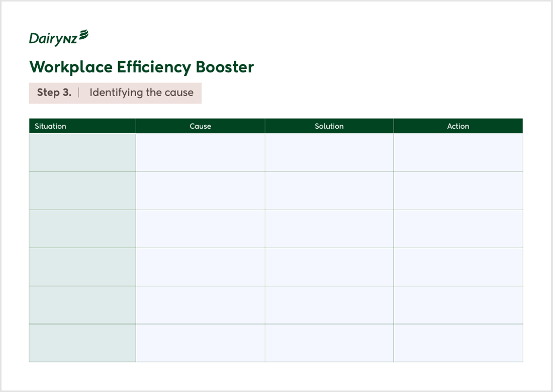Click the 'Action' column header
This screenshot has width=553, height=392.
pyautogui.click(x=458, y=126)
